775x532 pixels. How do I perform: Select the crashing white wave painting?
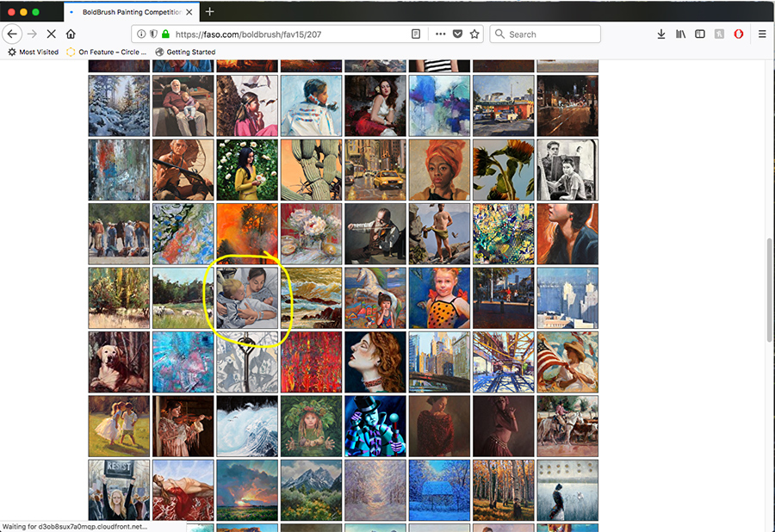pyautogui.click(x=247, y=426)
